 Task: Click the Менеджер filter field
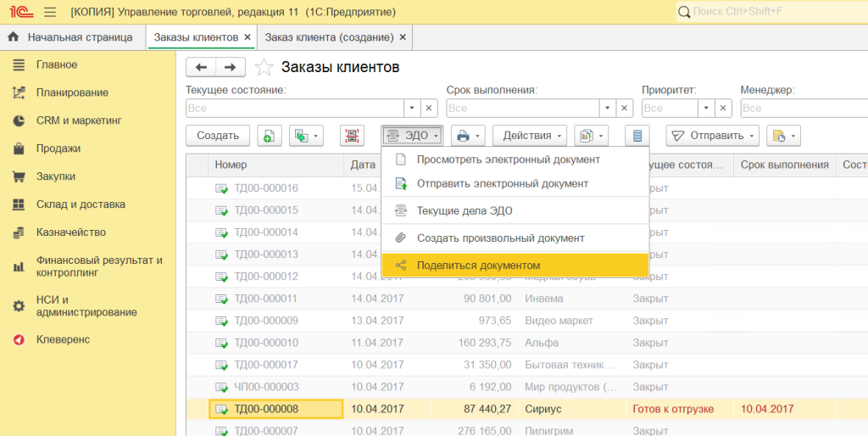pyautogui.click(x=804, y=108)
